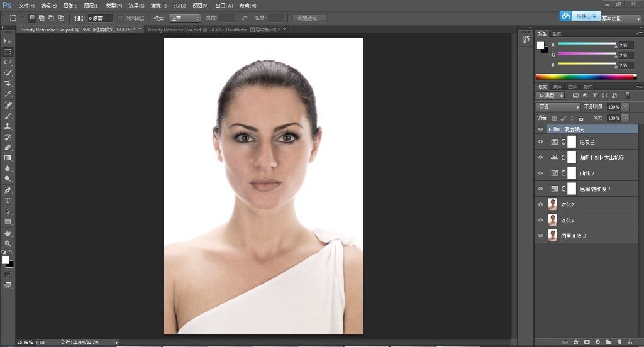Open the status bar info arrow
This screenshot has height=347, width=644.
pos(116,343)
